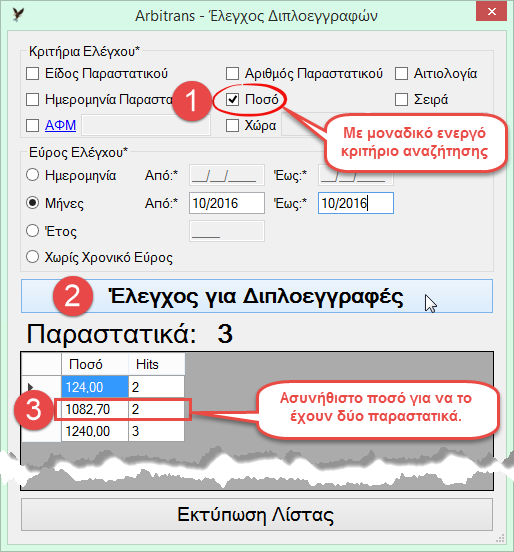Image resolution: width=514 pixels, height=552 pixels.
Task: Enable the Αιτιολογία checkbox
Action: pos(401,74)
